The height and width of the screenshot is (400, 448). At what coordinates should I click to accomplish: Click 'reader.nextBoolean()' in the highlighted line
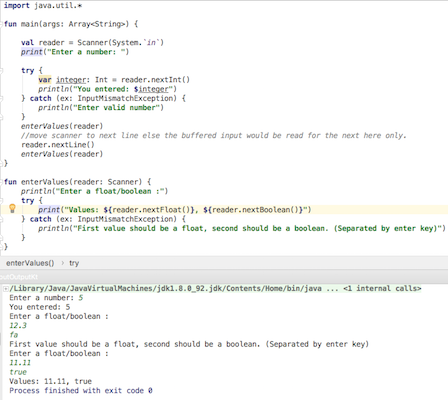tap(255, 210)
